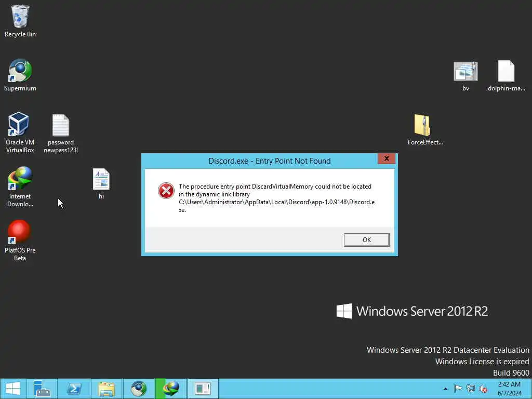Select the PlatfOS Pre Beta shortcut

coord(20,241)
